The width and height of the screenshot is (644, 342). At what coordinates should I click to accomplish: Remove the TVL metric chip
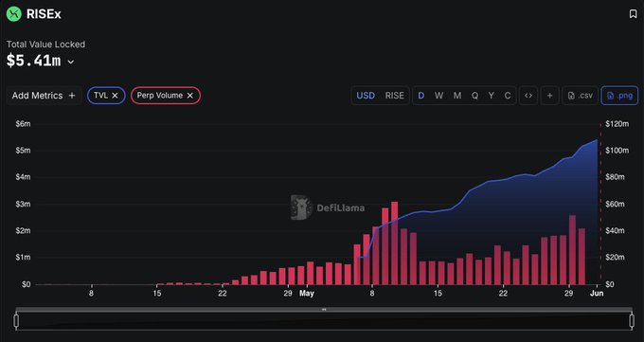[115, 96]
